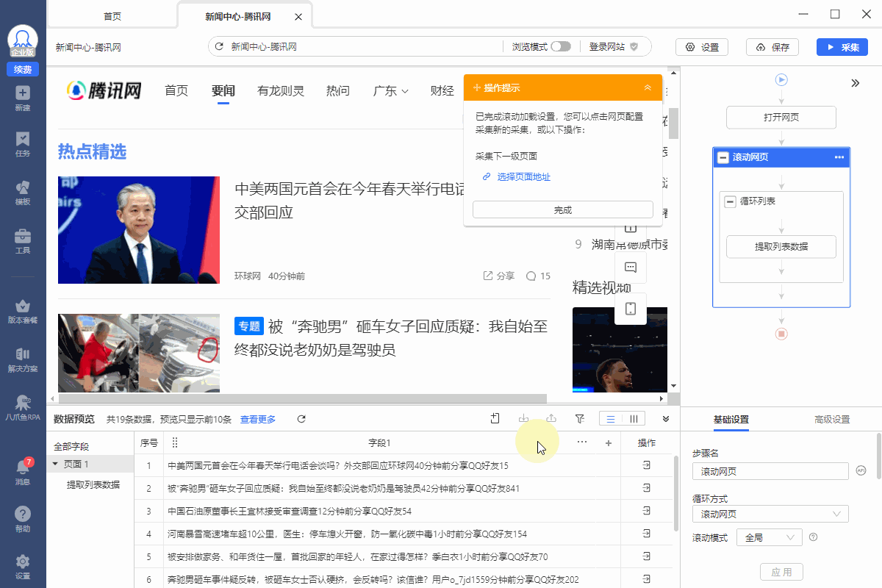Reload page using address bar refresh icon
882x588 pixels.
point(218,47)
